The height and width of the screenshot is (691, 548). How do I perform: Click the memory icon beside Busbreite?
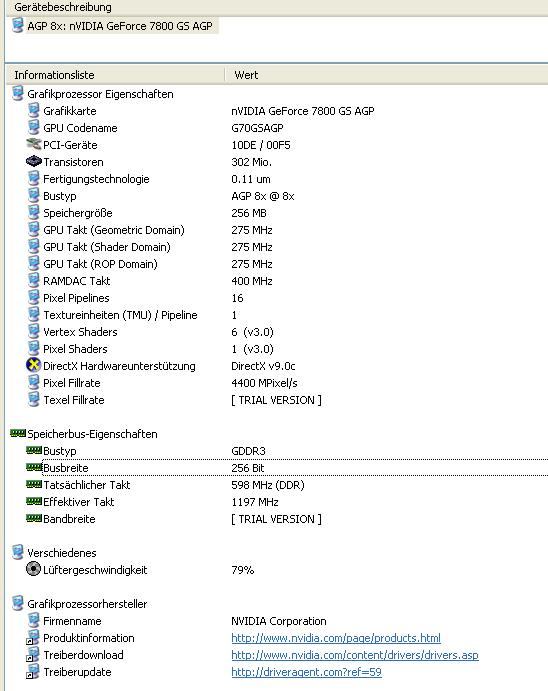pos(34,467)
